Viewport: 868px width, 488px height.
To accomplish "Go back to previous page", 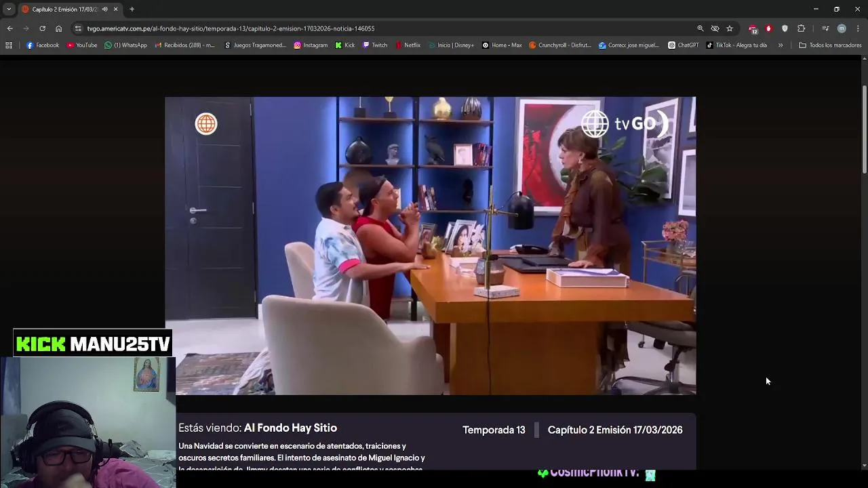I will coord(9,28).
